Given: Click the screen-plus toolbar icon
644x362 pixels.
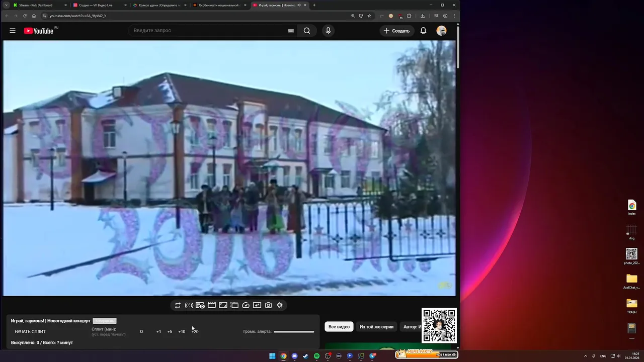Looking at the screenshot, I should click(x=257, y=305).
